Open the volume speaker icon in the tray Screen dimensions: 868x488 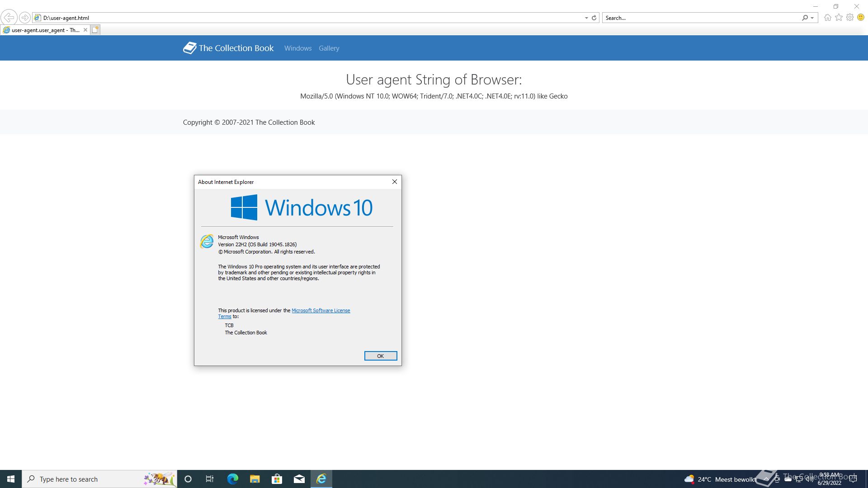[x=809, y=479]
